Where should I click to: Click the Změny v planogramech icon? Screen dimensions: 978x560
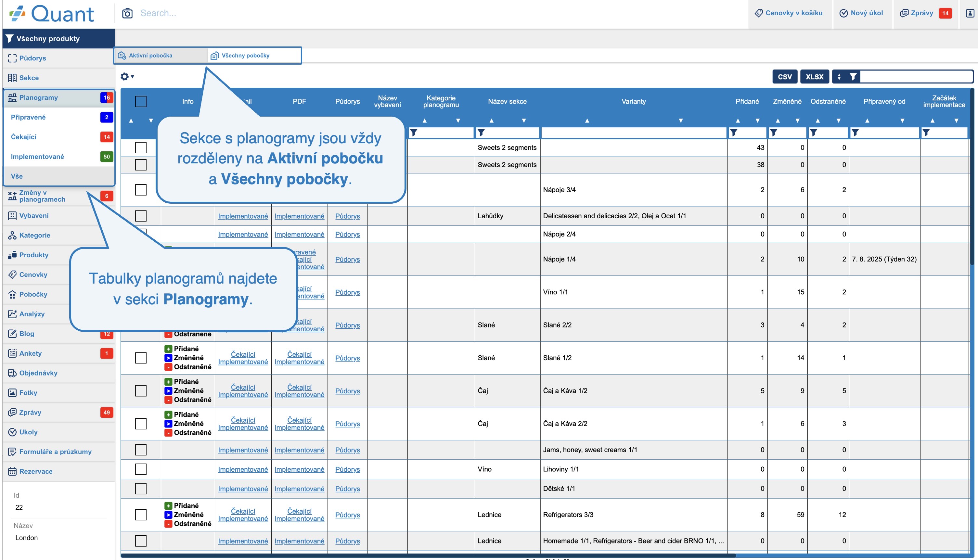point(12,196)
